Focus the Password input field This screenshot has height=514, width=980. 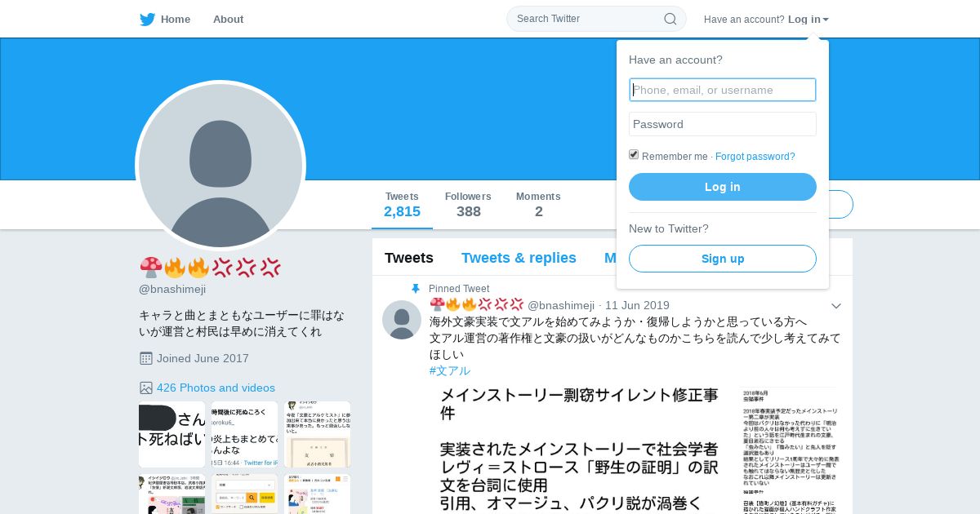tap(723, 124)
